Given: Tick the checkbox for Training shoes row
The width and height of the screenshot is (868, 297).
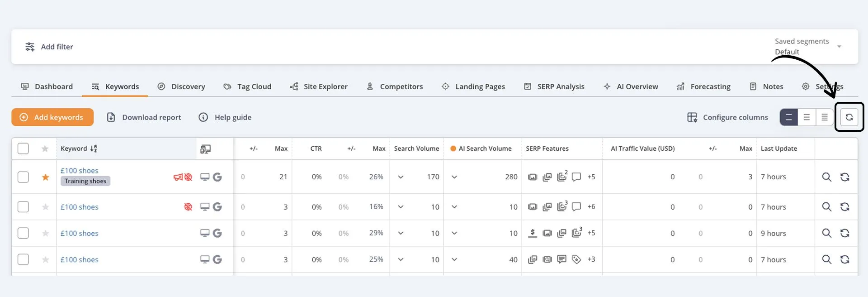Looking at the screenshot, I should click(23, 177).
